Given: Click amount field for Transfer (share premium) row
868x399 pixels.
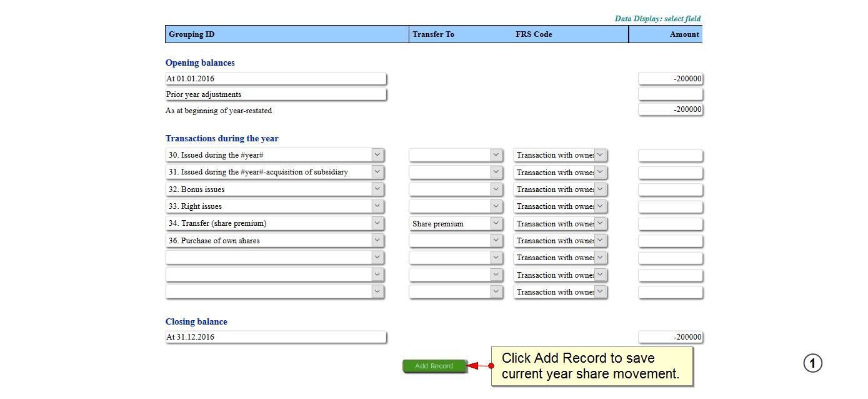Looking at the screenshot, I should click(x=670, y=224).
